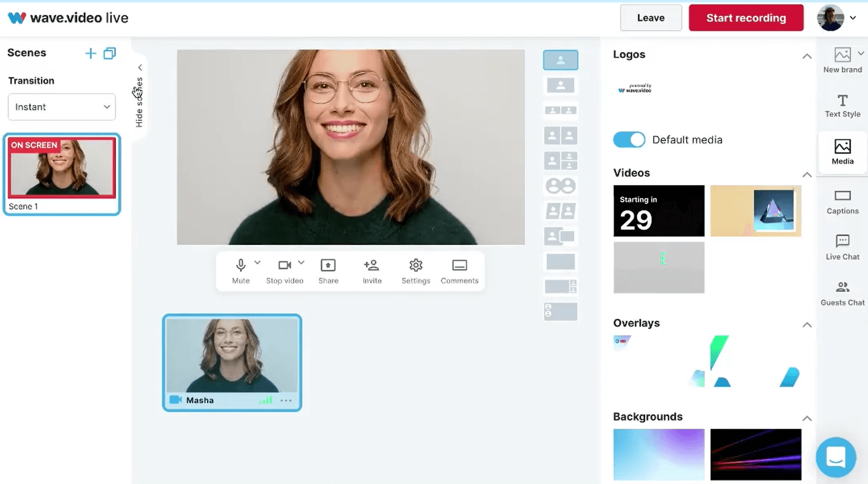
Task: Open the New brand tab
Action: point(842,60)
